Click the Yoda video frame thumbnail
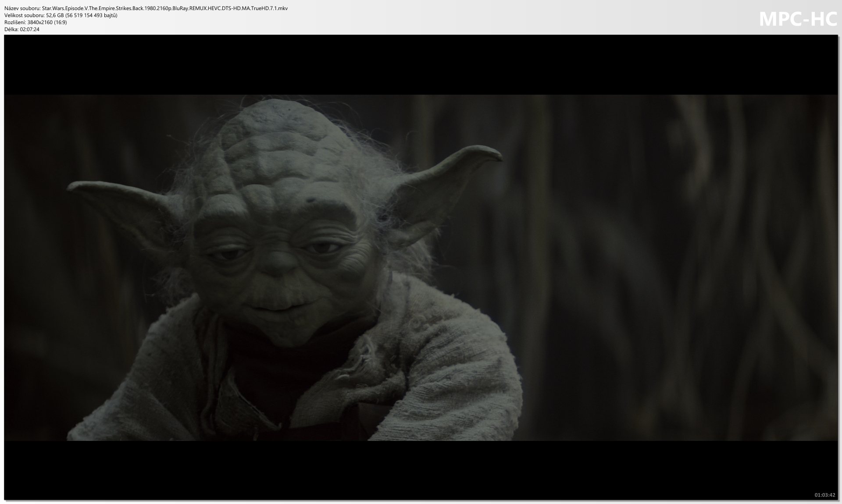The height and width of the screenshot is (504, 842). [x=421, y=267]
